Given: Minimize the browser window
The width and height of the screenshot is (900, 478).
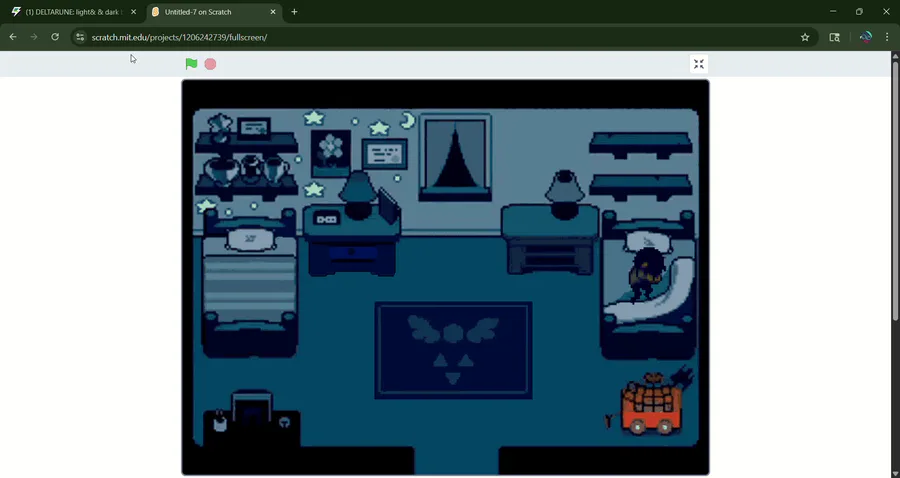Looking at the screenshot, I should (833, 11).
